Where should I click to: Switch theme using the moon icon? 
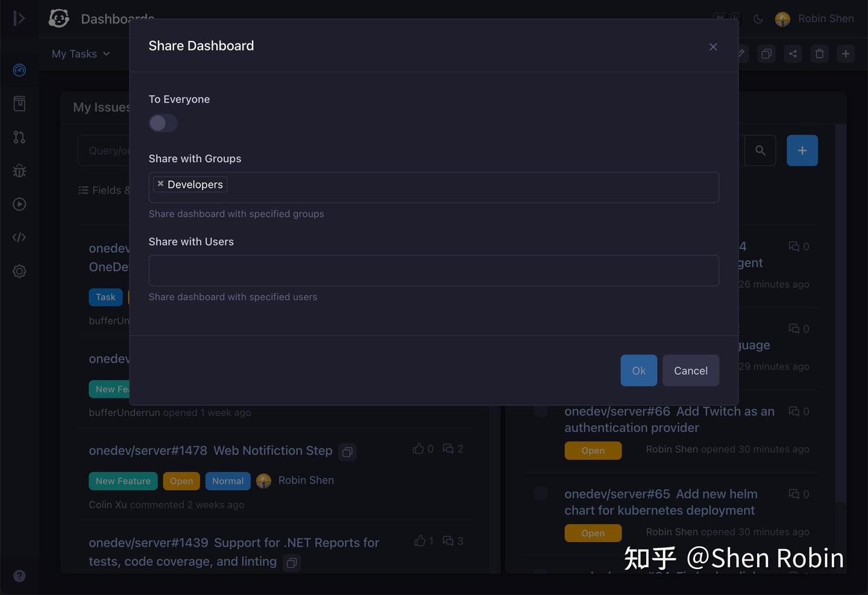(758, 19)
